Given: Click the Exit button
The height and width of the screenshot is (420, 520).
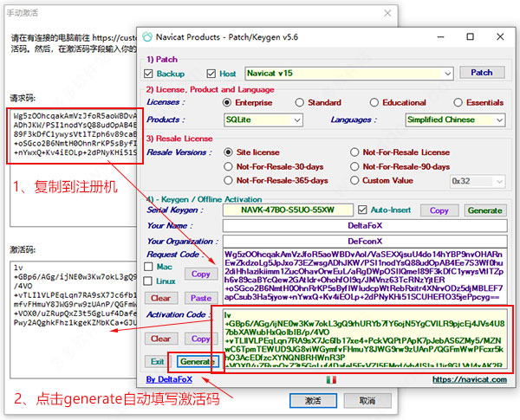Looking at the screenshot, I should pyautogui.click(x=157, y=361).
